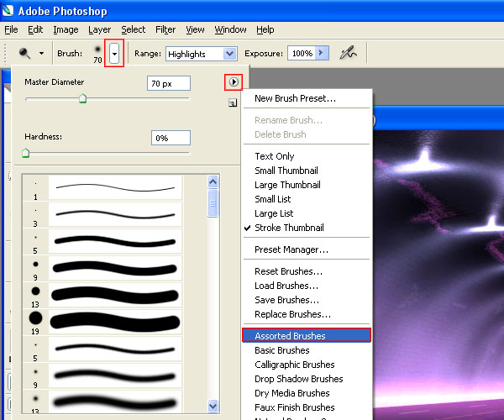Load the Faux Finish Brushes set
This screenshot has width=504, height=420.
pos(307,407)
